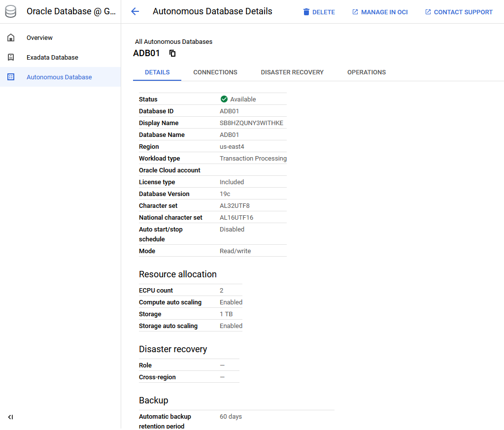Click the Database Version value 19c
Screen dimensions: 504x430
coord(225,194)
